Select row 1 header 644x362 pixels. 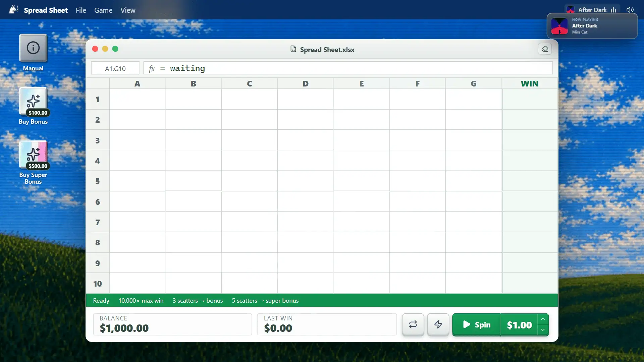click(98, 99)
